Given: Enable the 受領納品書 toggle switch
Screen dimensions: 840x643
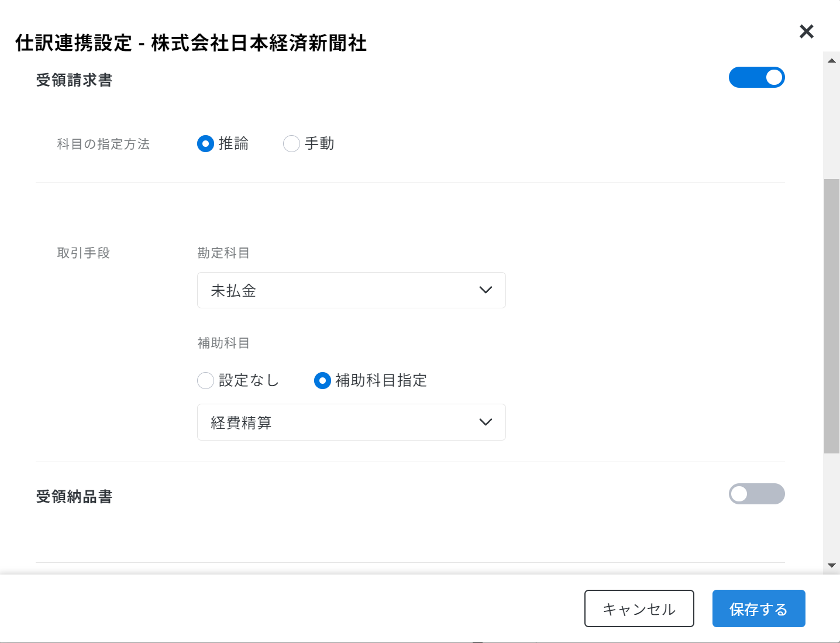Looking at the screenshot, I should pyautogui.click(x=756, y=494).
